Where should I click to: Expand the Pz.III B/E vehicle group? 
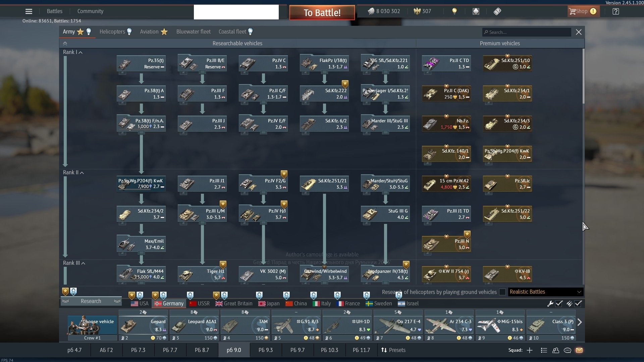[202, 72]
